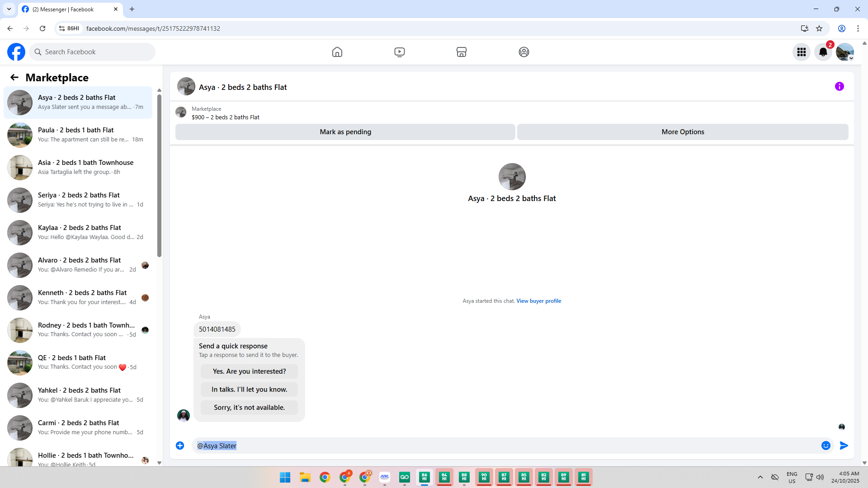Click the chat header avatar for Asya
Viewport: 868px width, 488px height.
pos(186,86)
